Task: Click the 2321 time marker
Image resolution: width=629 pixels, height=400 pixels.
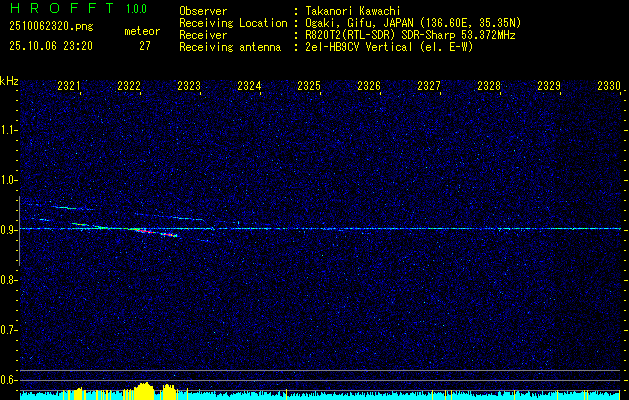Action: point(69,87)
